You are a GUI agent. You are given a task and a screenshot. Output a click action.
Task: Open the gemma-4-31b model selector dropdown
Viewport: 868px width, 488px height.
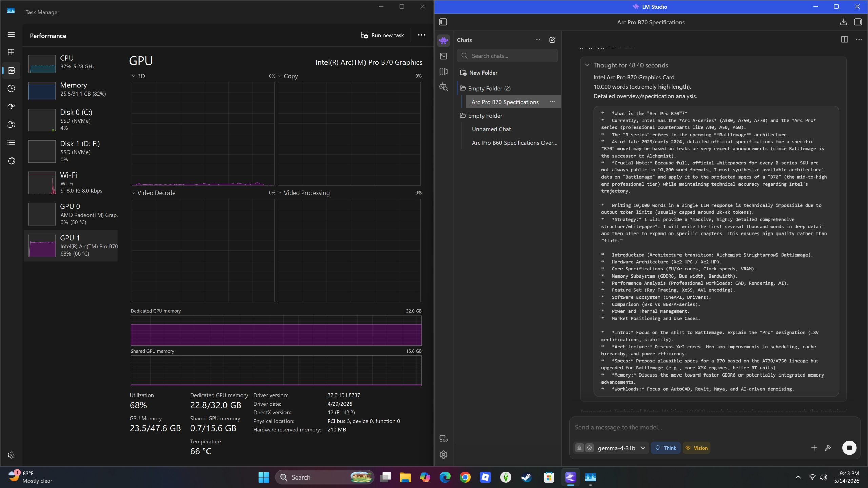click(622, 448)
